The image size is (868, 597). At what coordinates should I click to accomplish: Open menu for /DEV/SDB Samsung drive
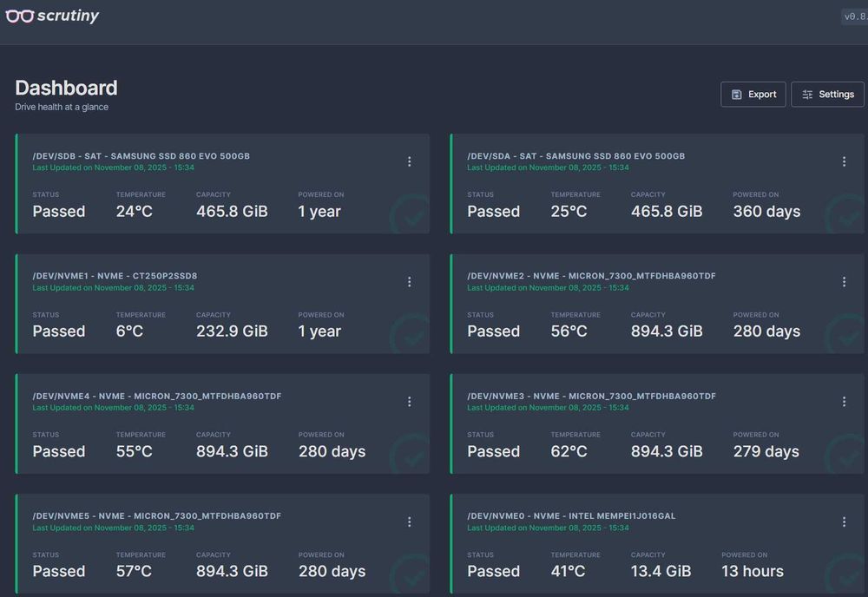coord(409,161)
